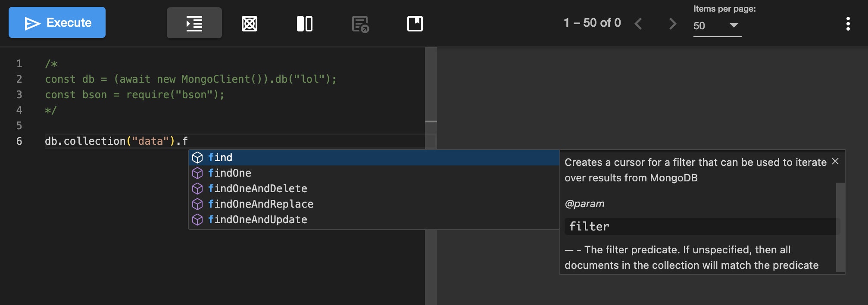Go to the previous results page

639,23
